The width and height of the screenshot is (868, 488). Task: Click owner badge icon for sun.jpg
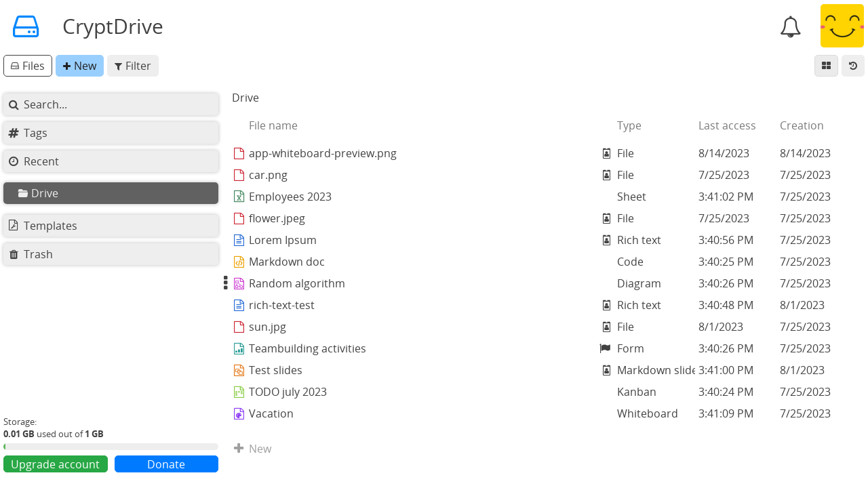pyautogui.click(x=606, y=327)
